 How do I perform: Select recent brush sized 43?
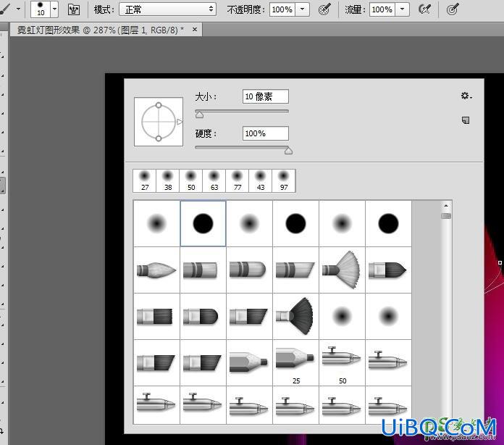pyautogui.click(x=261, y=181)
